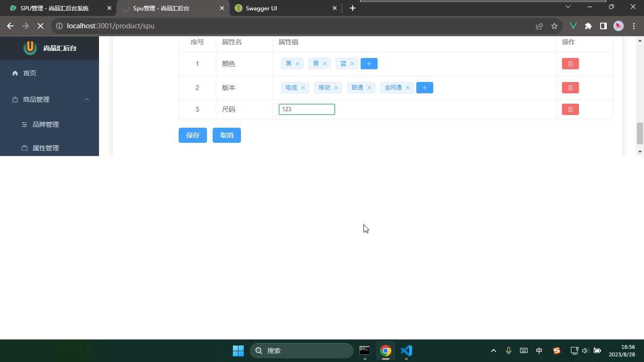The height and width of the screenshot is (362, 644).
Task: Open browser extensions puzzle icon
Action: pos(588,26)
